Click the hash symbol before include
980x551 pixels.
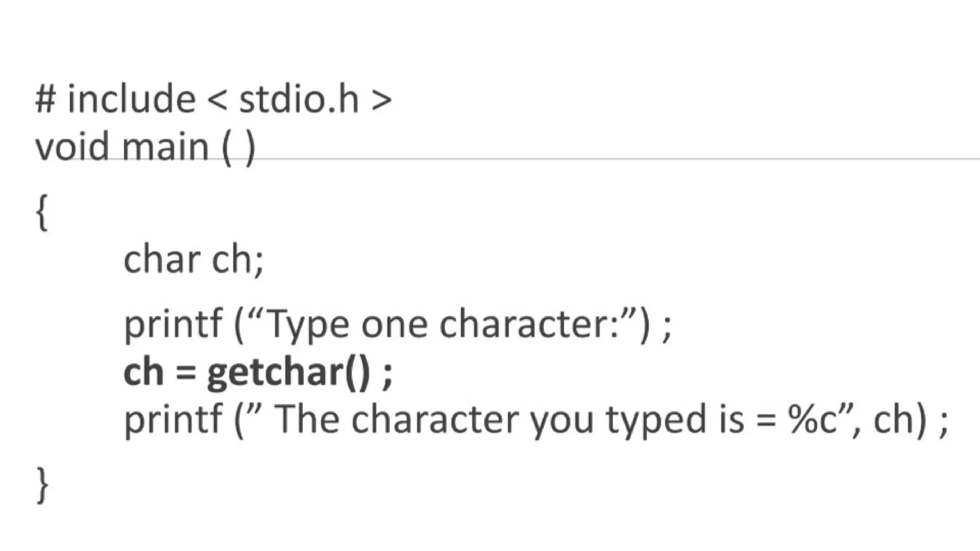point(45,99)
